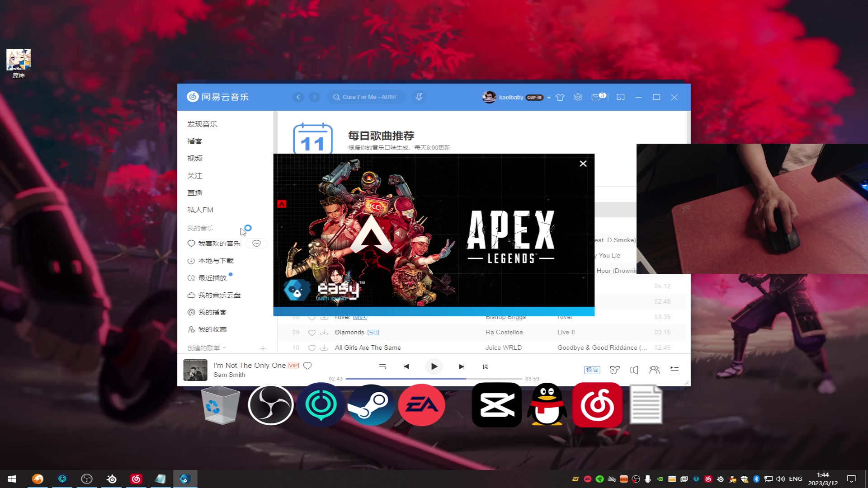Viewport: 868px width, 488px height.
Task: Open the sound quality 极高 selector
Action: click(592, 370)
